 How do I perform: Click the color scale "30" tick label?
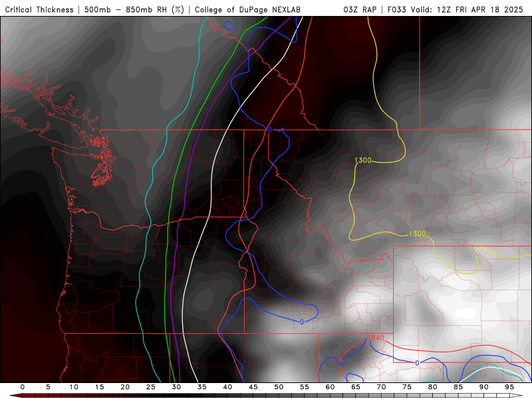[x=176, y=387]
